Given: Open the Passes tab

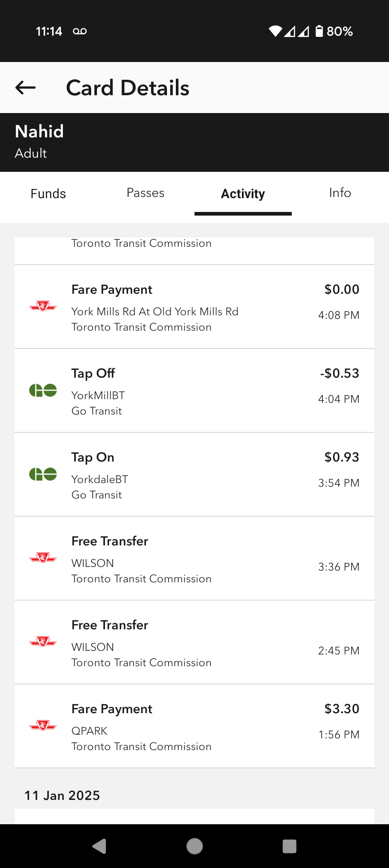Looking at the screenshot, I should pyautogui.click(x=145, y=193).
